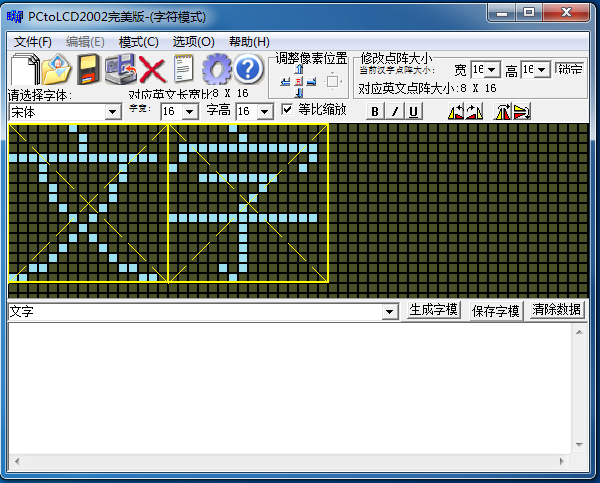Click the PCtoLCD2002 title bar app icon

[15, 16]
